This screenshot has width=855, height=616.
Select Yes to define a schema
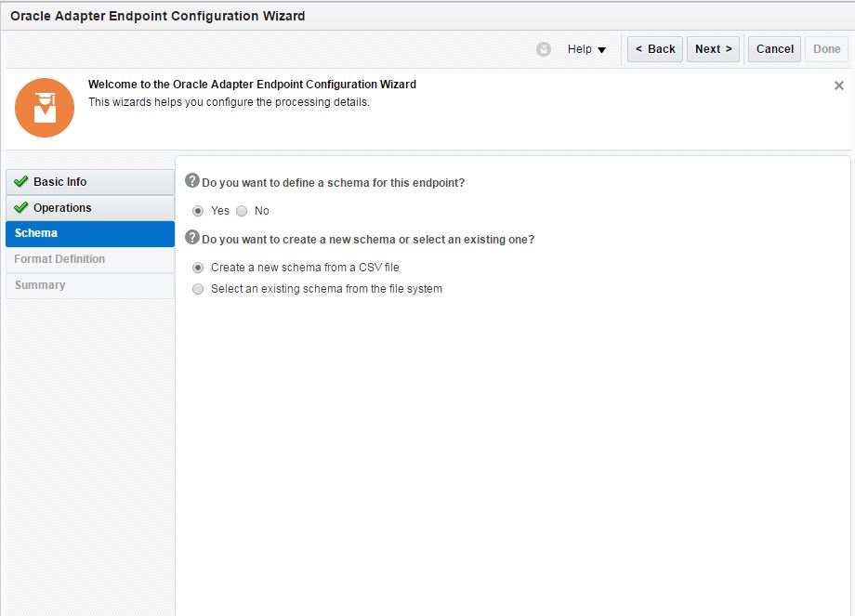(198, 211)
